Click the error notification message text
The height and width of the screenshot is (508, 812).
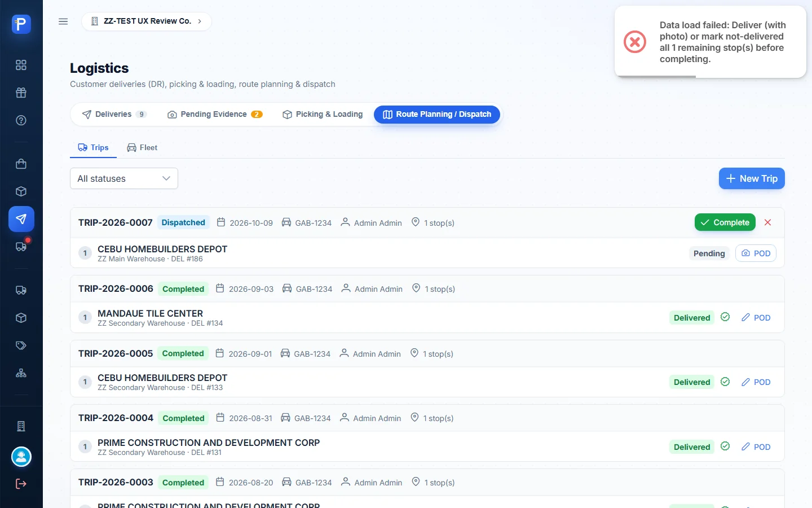723,42
